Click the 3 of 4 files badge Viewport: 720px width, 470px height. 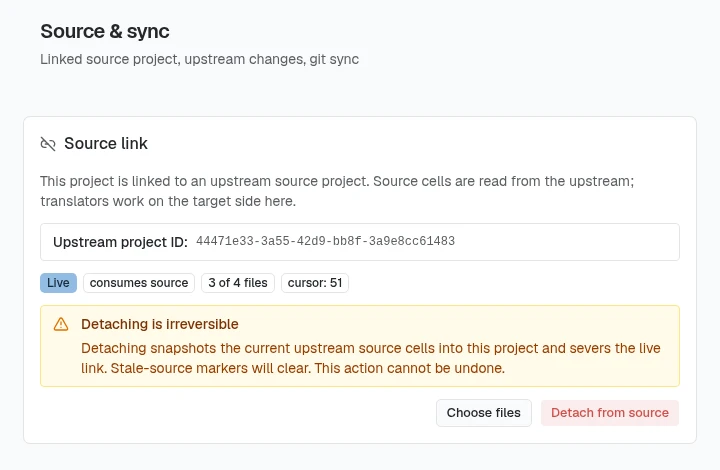pyautogui.click(x=238, y=283)
